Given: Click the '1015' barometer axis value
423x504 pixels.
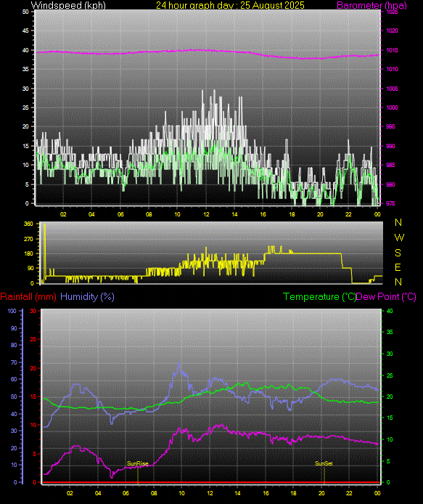Looking at the screenshot, I should pos(392,50).
